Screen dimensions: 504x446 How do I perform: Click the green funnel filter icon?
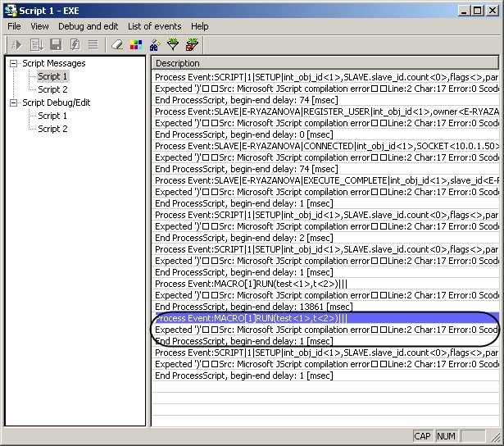click(172, 44)
